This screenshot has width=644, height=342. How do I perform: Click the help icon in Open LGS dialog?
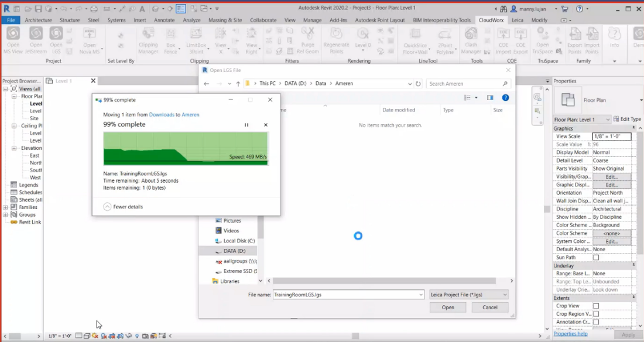coord(506,97)
